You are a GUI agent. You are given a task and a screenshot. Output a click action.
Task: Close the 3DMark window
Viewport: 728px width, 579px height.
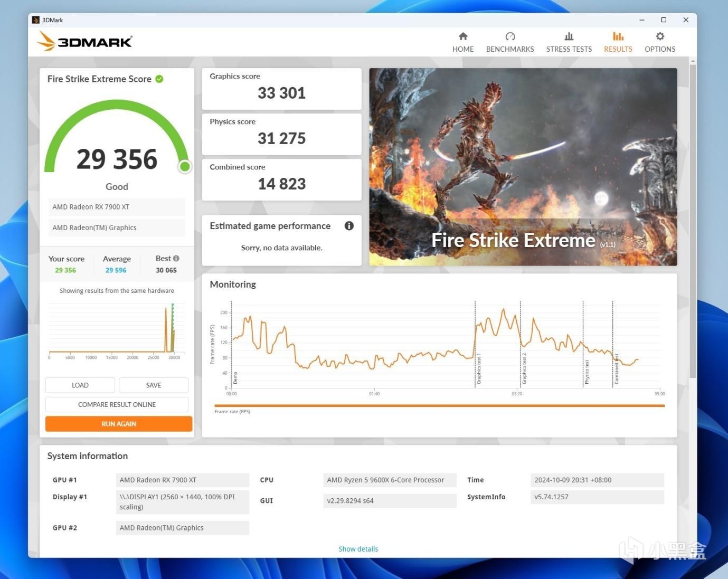click(686, 20)
